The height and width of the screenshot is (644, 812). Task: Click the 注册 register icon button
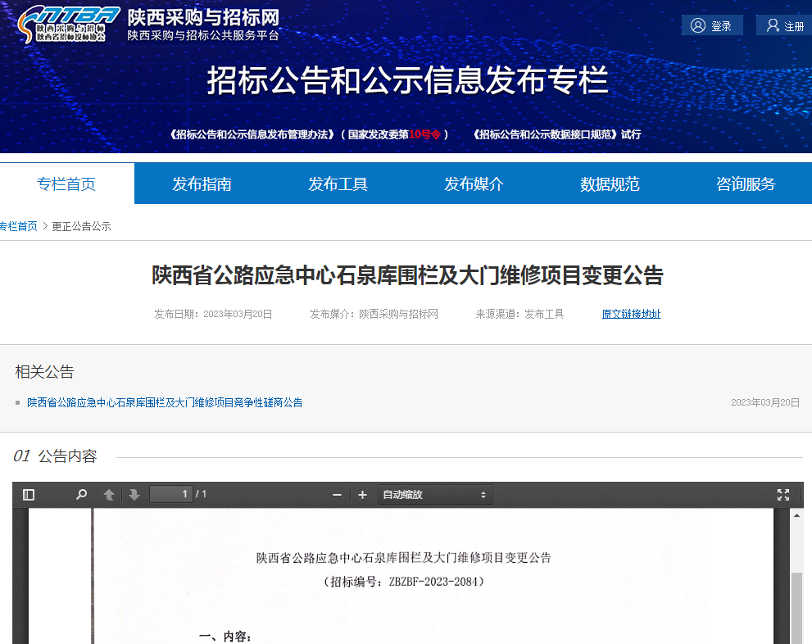tap(784, 25)
